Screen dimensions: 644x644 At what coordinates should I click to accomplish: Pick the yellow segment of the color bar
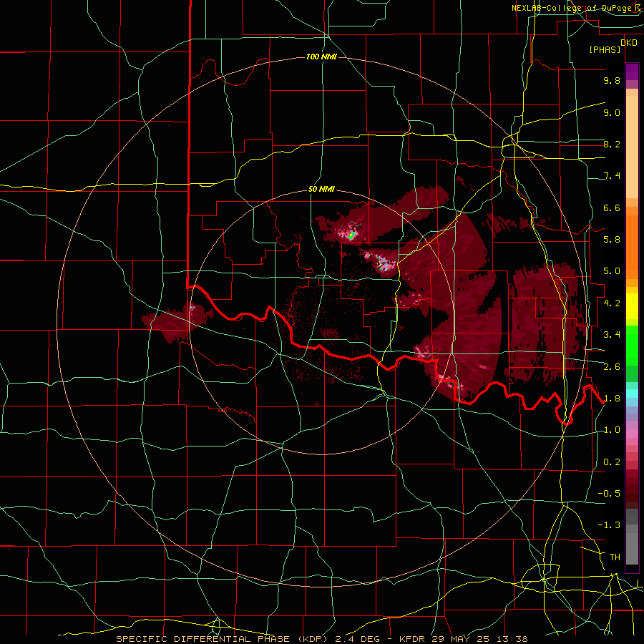pos(632,306)
